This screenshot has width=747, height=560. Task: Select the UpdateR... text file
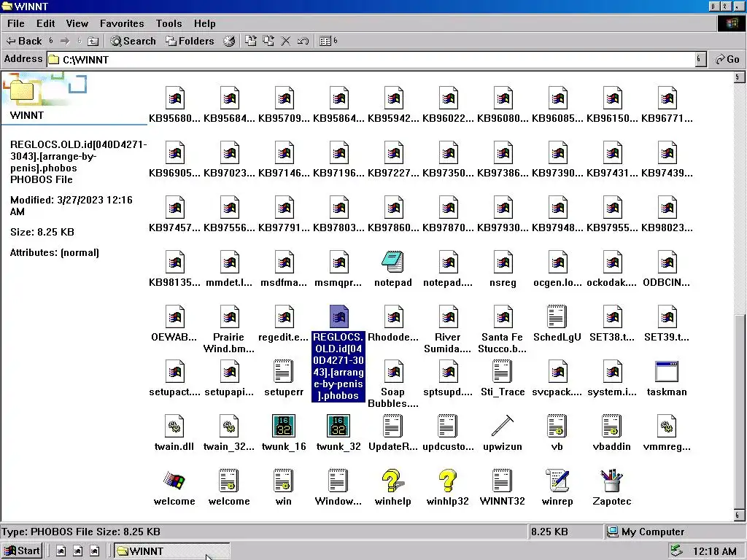tap(393, 432)
